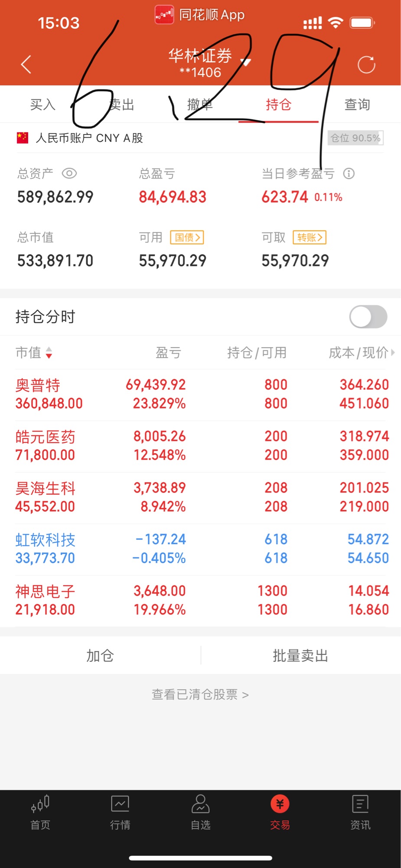Viewport: 401px width, 868px height.
Task: Tap the info icon beside 当日参考盈亏
Action: (349, 174)
